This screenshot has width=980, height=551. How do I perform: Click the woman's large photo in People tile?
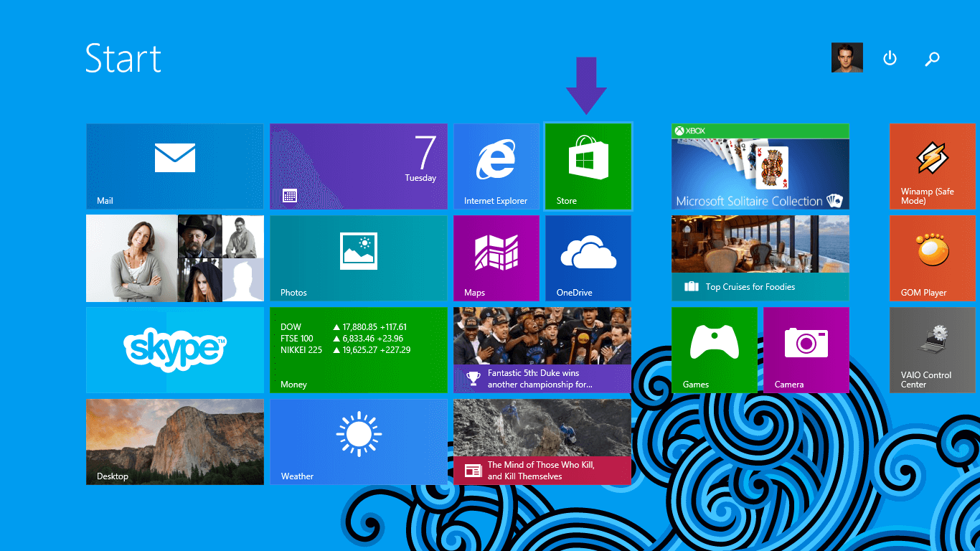132,258
